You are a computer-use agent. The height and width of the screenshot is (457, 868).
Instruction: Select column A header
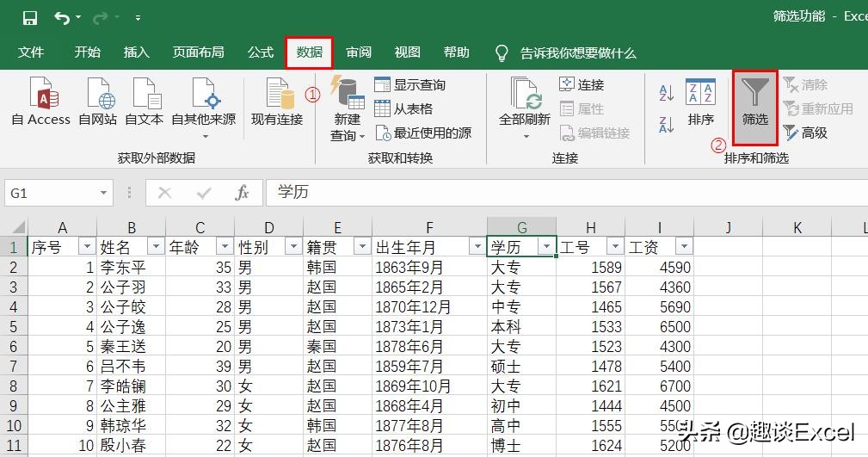point(62,227)
